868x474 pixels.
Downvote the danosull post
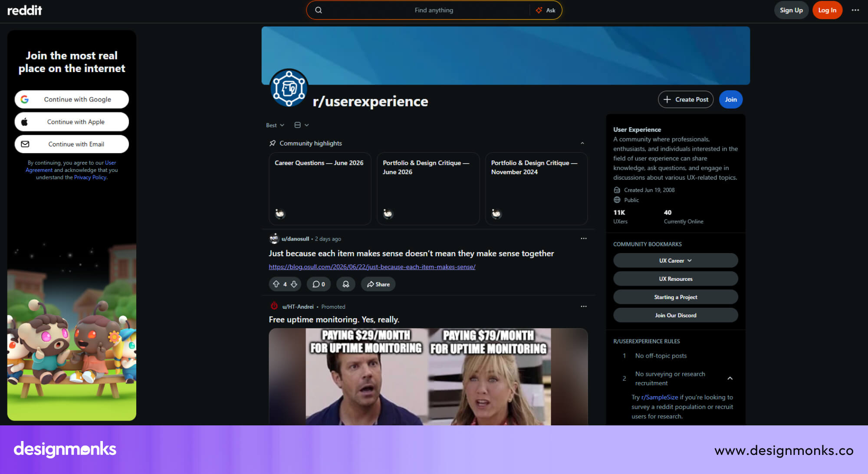tap(294, 284)
